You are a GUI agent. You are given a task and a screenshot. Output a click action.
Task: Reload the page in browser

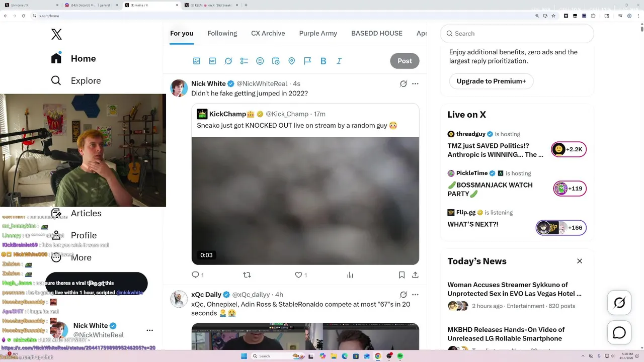pyautogui.click(x=23, y=16)
